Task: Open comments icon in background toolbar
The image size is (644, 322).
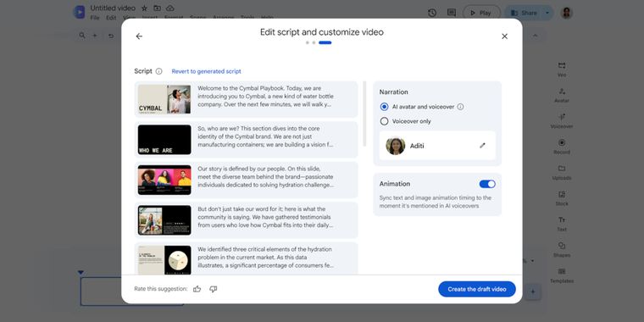Action: (x=452, y=13)
